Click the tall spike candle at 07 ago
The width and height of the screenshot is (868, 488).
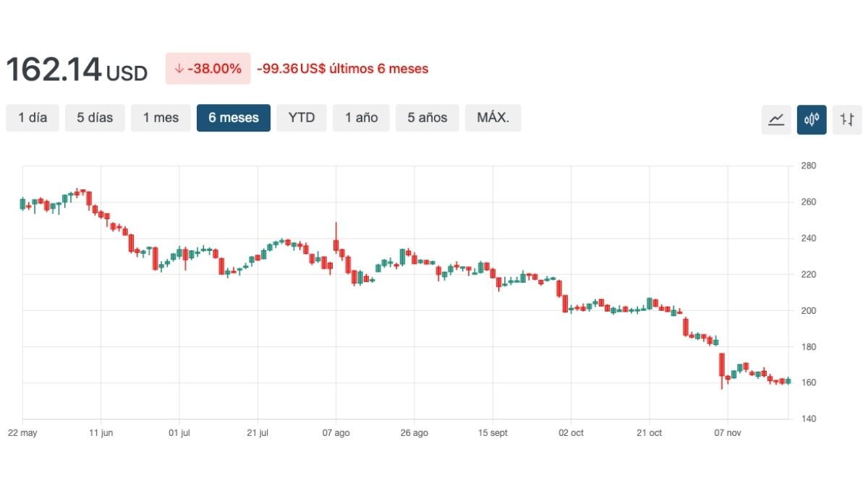pyautogui.click(x=336, y=242)
